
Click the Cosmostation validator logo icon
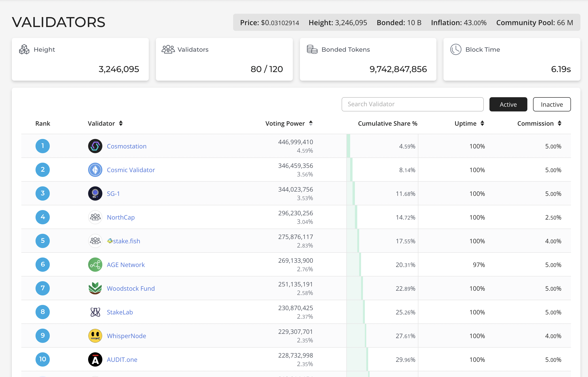[95, 146]
